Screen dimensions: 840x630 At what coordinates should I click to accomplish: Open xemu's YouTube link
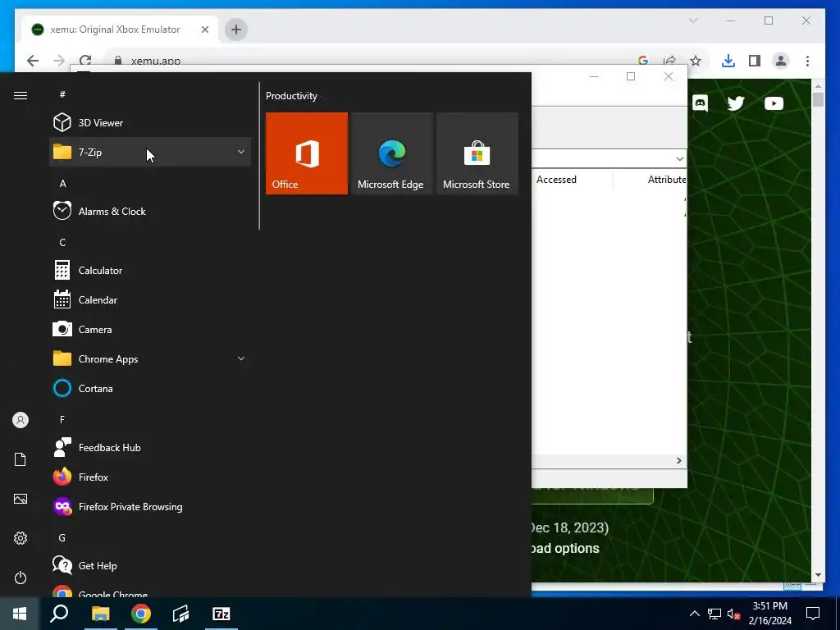pos(774,103)
